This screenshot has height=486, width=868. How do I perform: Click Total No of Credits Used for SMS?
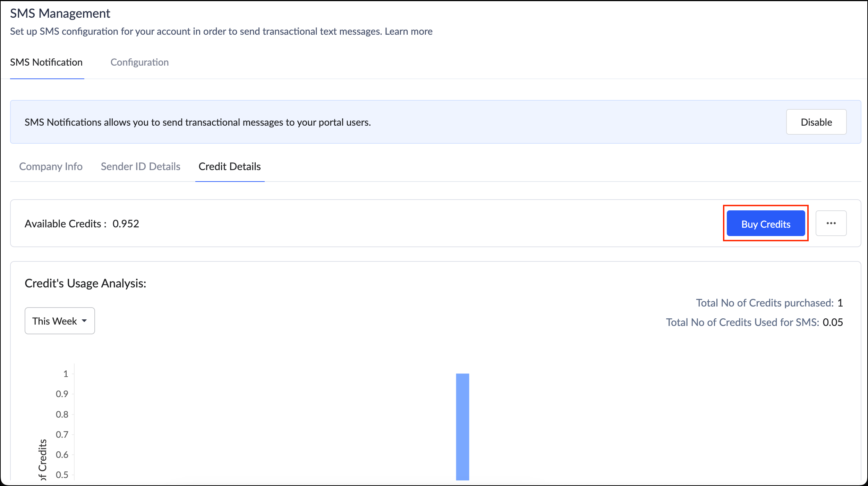[x=742, y=322]
